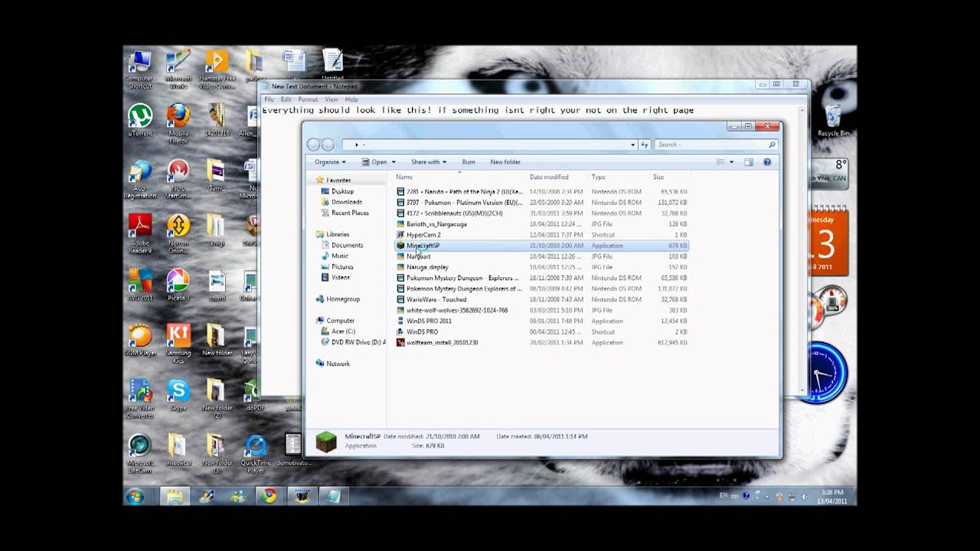Open Downloads in Favorites
Screen dimensions: 980x551
click(x=341, y=202)
